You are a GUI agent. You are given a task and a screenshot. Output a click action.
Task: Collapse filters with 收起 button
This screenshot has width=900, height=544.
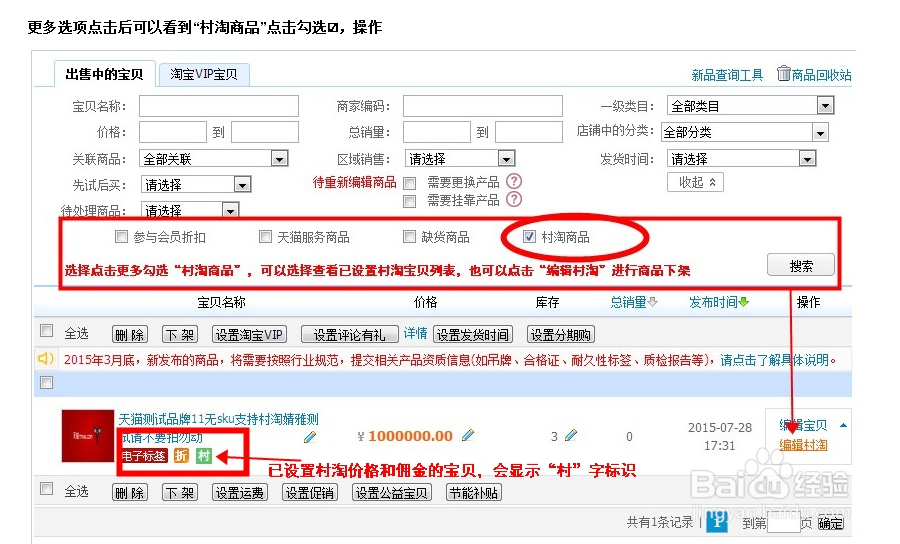695,182
